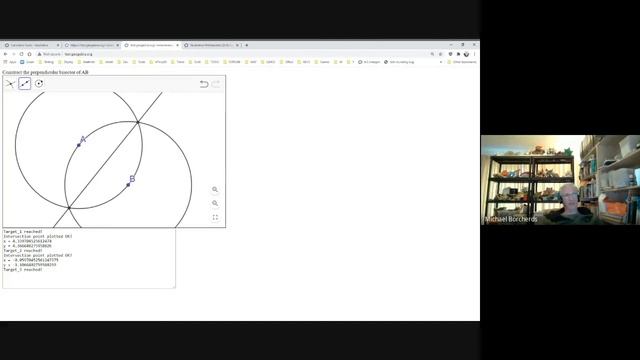
Task: Undo the last construction step
Action: pyautogui.click(x=204, y=84)
